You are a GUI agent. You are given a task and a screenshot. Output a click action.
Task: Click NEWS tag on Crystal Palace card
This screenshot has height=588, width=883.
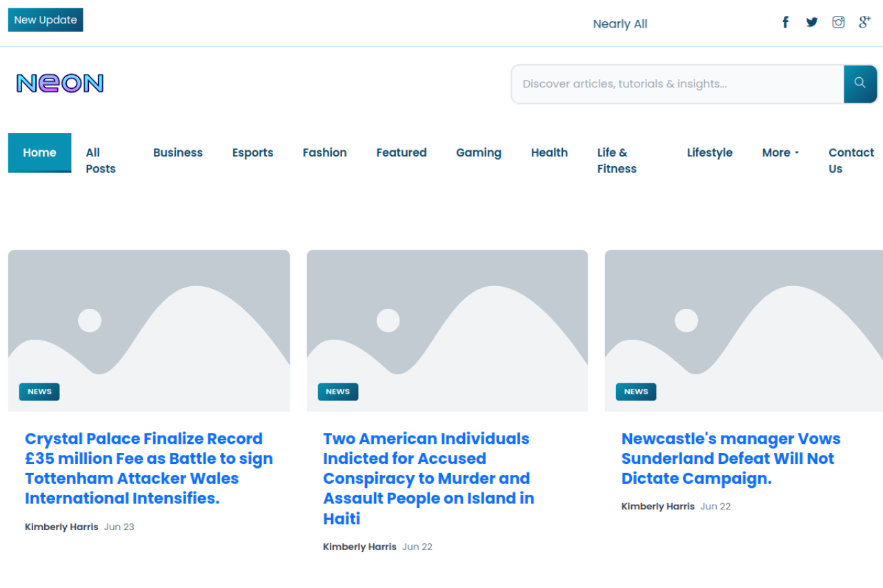click(39, 392)
